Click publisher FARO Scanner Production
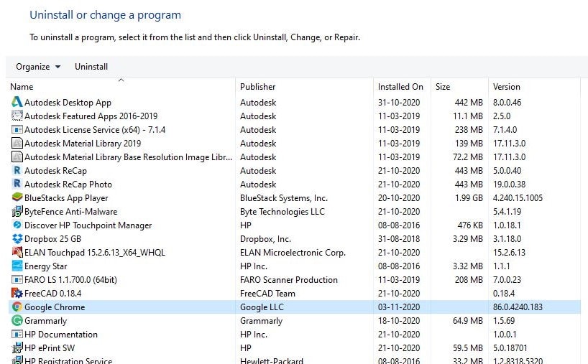 click(289, 280)
